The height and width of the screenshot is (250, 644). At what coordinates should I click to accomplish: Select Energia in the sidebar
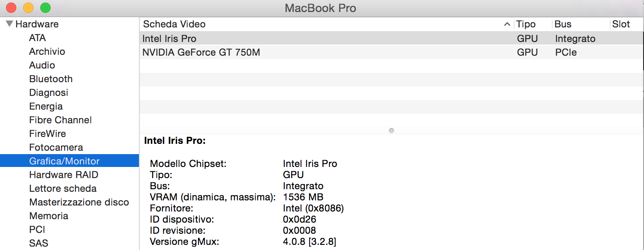[x=46, y=106]
